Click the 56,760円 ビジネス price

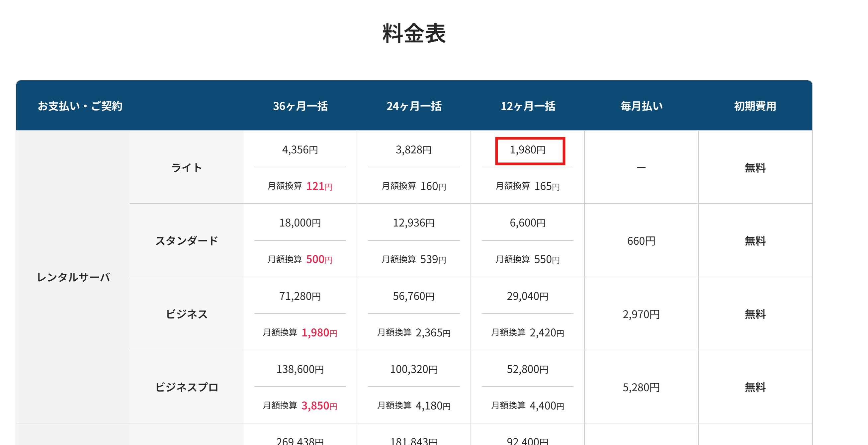click(414, 296)
